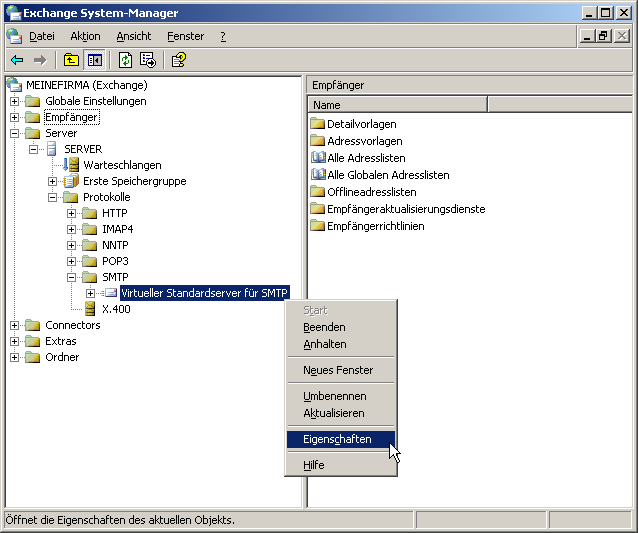This screenshot has height=533, width=638.
Task: Select the Warteschlangen tree label
Action: tap(122, 165)
